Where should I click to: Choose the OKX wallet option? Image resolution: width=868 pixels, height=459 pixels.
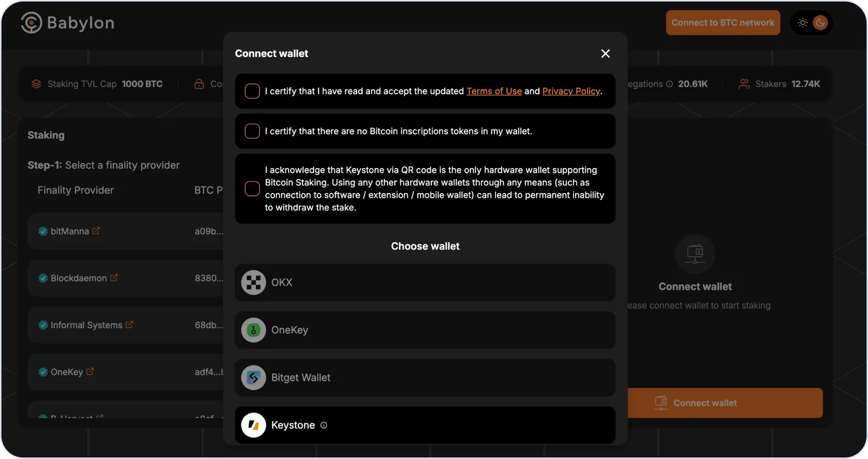(x=425, y=282)
